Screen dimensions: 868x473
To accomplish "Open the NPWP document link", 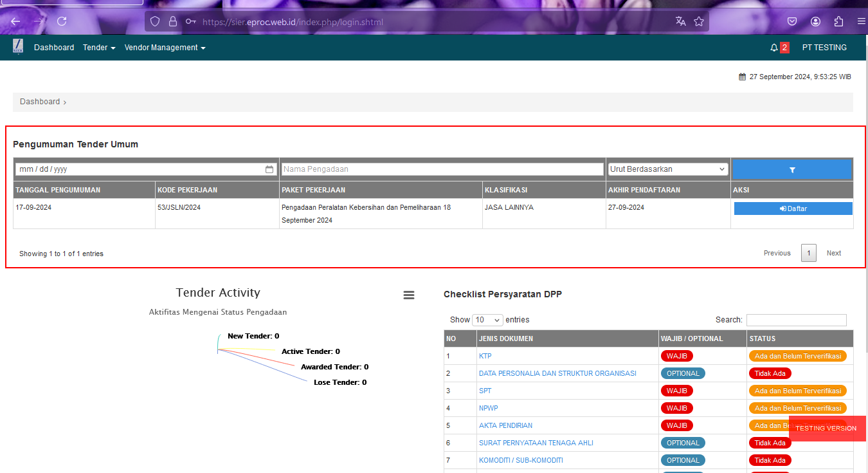I will point(488,408).
